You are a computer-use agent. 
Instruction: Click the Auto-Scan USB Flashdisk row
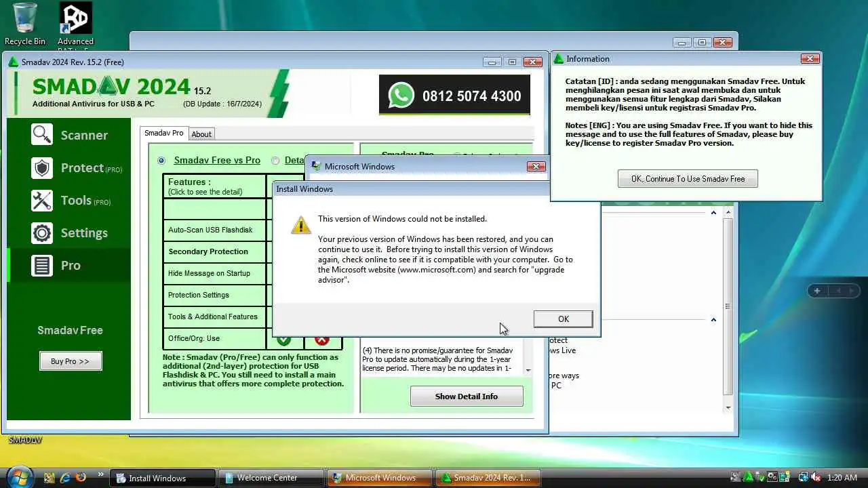tap(214, 230)
